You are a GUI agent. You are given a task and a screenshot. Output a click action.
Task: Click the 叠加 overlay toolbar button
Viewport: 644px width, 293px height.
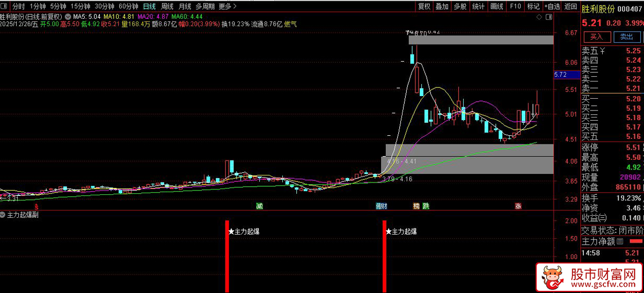[442, 6]
